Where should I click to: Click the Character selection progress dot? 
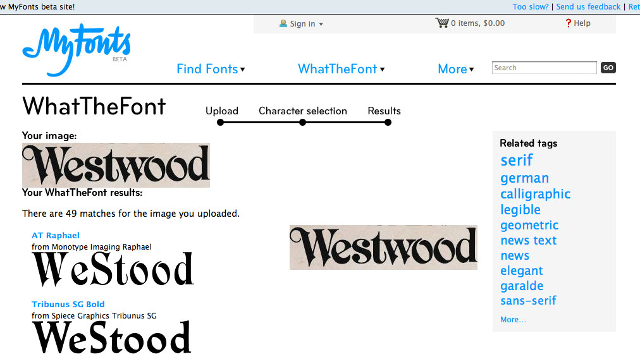pyautogui.click(x=302, y=123)
